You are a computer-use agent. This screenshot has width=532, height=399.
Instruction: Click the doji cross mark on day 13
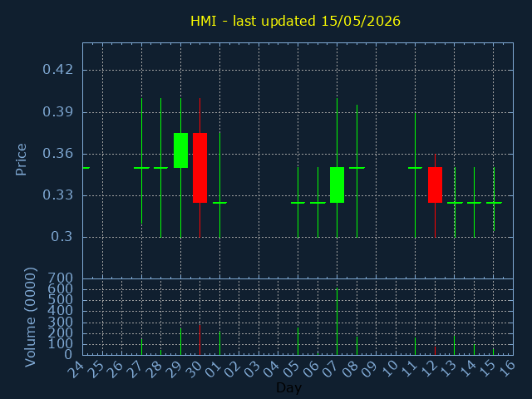point(455,203)
